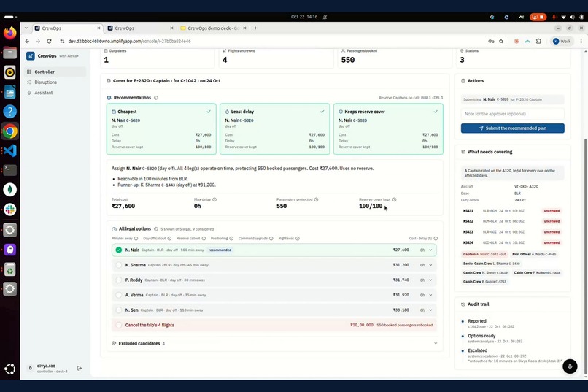Open Disruptions in the sidebar

click(55, 82)
